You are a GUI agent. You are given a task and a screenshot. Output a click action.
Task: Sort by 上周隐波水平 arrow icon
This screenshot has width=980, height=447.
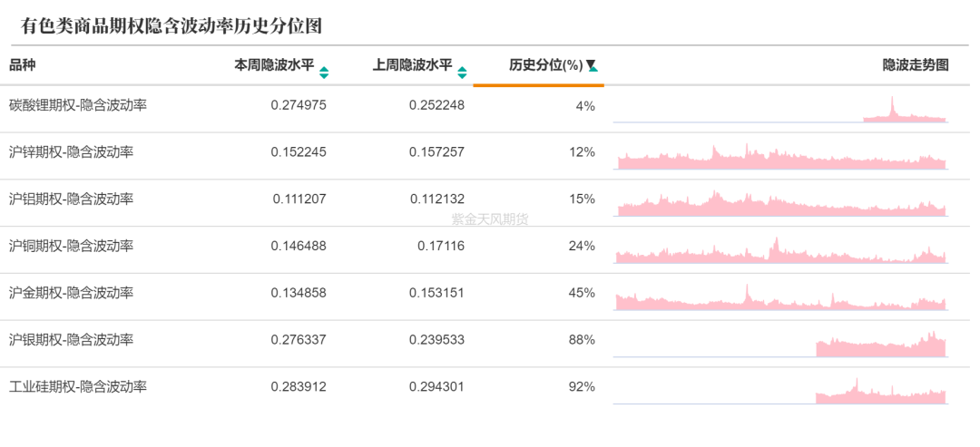[x=462, y=73]
